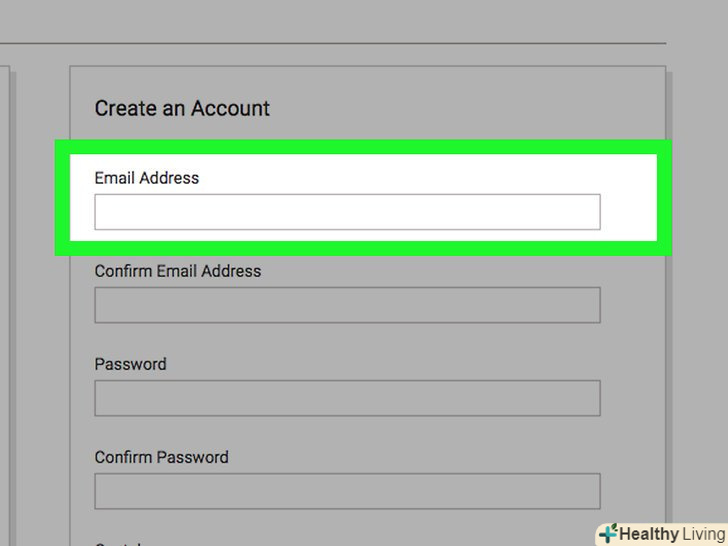
Task: Click the Confirm Password label
Action: (x=161, y=457)
